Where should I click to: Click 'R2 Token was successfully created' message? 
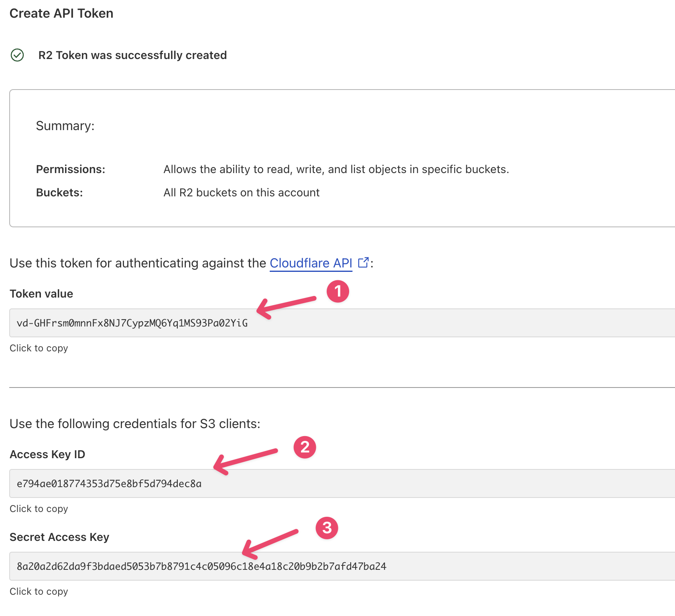[x=132, y=55]
